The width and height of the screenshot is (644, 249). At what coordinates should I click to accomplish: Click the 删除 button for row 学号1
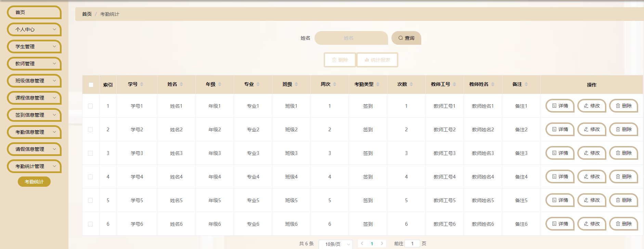click(x=623, y=106)
